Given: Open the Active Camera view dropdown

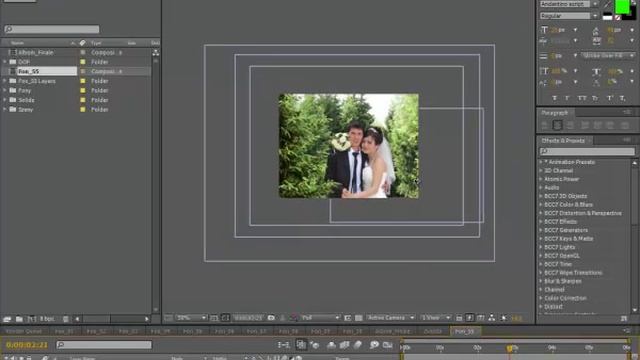Looking at the screenshot, I should 391,318.
